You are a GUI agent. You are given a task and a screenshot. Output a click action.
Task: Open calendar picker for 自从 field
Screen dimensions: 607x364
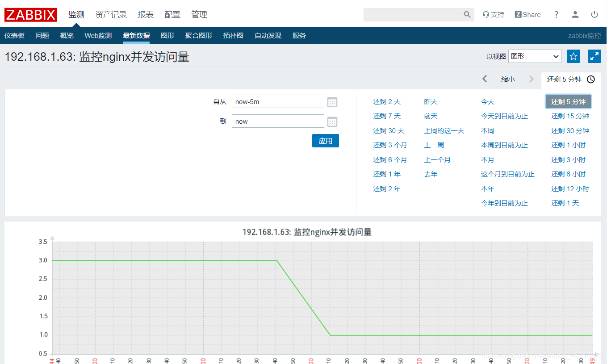[x=332, y=102]
